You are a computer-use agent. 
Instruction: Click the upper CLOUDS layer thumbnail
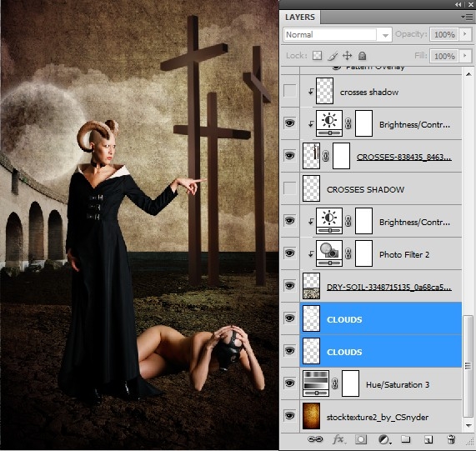point(311,318)
